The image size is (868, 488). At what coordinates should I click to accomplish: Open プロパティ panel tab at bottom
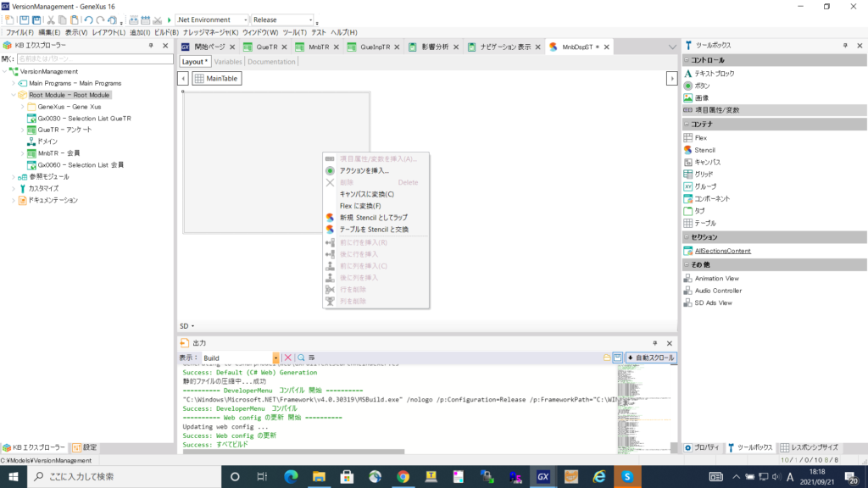click(701, 447)
